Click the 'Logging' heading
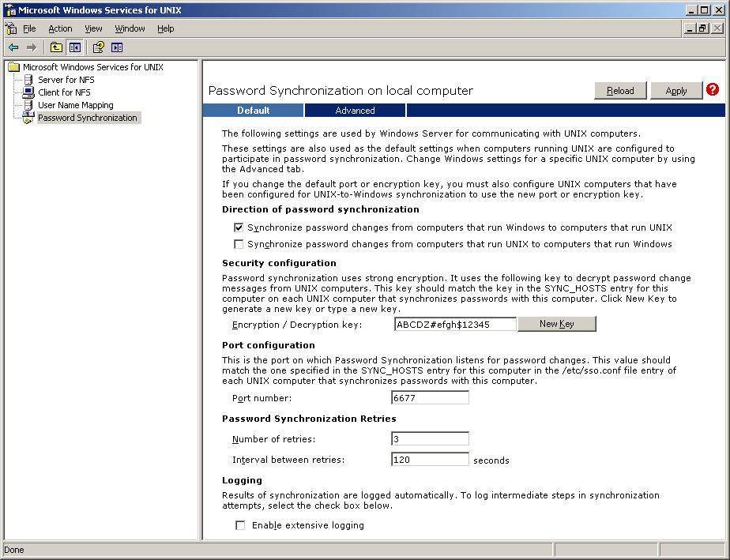Viewport: 730px width, 560px height. point(242,480)
